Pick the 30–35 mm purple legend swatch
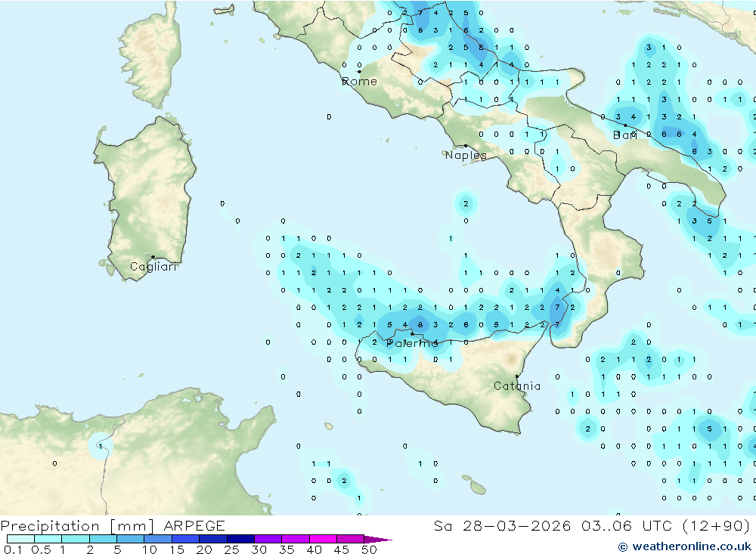This screenshot has height=554, width=756. pyautogui.click(x=268, y=539)
